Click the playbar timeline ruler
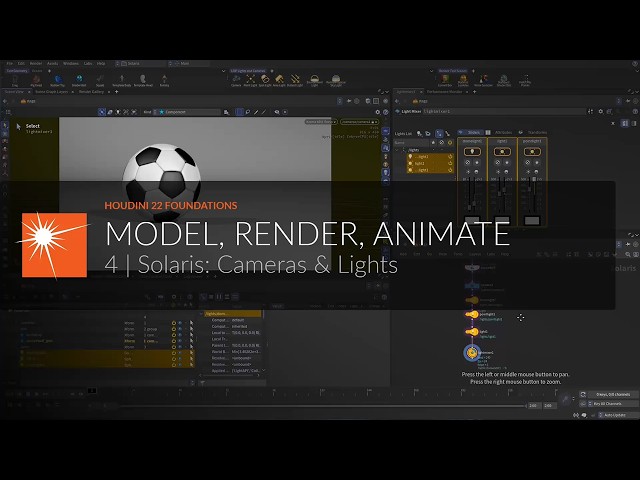The width and height of the screenshot is (640, 480). [322, 392]
